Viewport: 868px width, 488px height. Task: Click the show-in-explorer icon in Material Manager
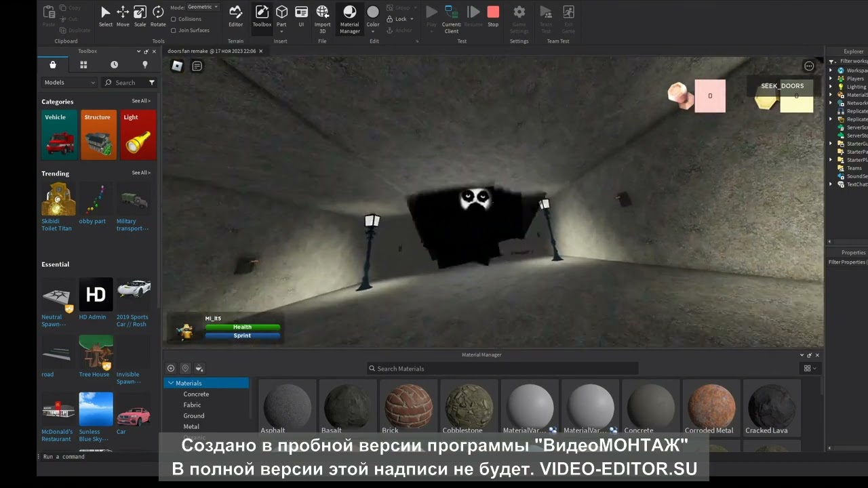click(185, 368)
